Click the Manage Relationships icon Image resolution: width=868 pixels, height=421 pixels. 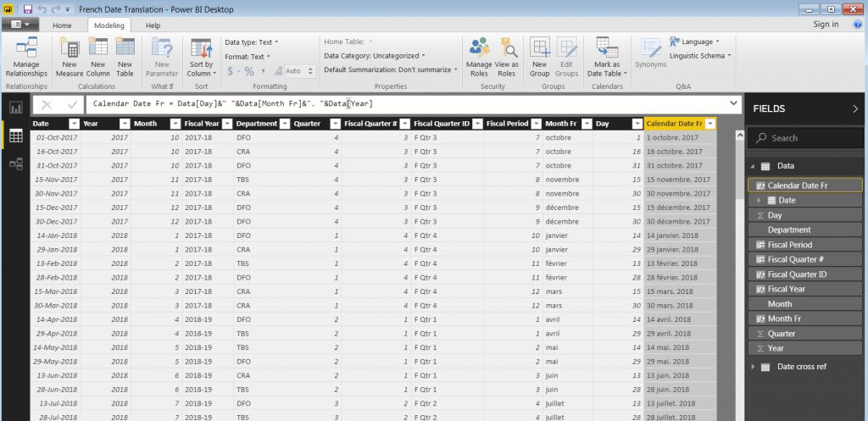pos(26,49)
